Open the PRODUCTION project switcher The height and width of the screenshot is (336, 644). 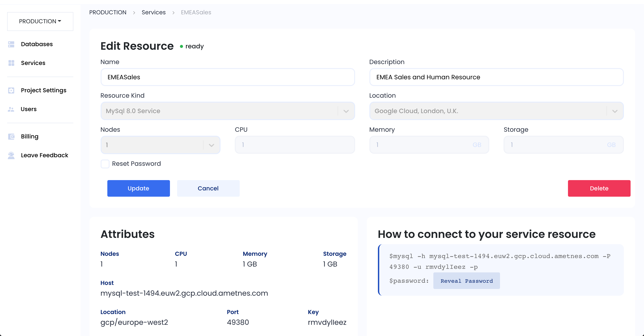tap(40, 21)
